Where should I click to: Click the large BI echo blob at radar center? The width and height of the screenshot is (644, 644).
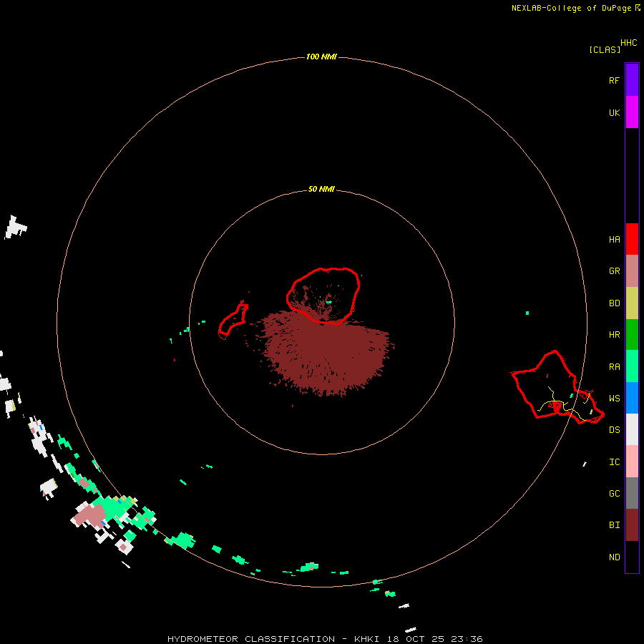click(326, 353)
